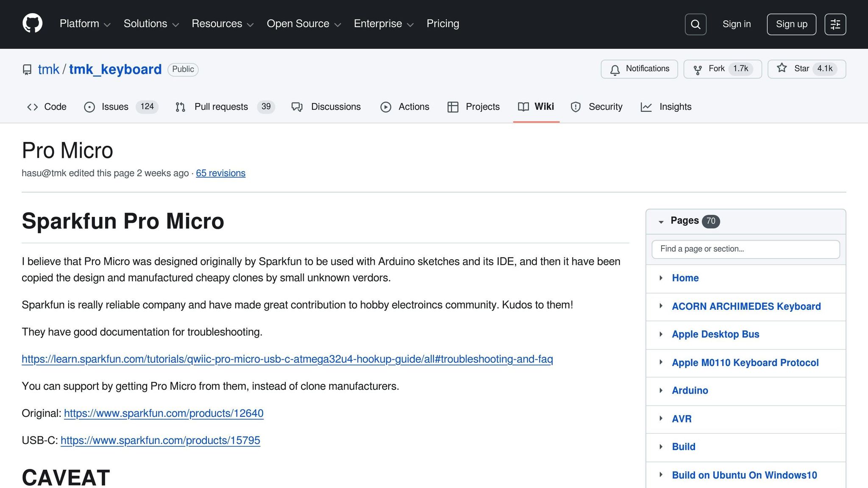Open the sparkfun products/15795 link
868x488 pixels.
pyautogui.click(x=160, y=441)
